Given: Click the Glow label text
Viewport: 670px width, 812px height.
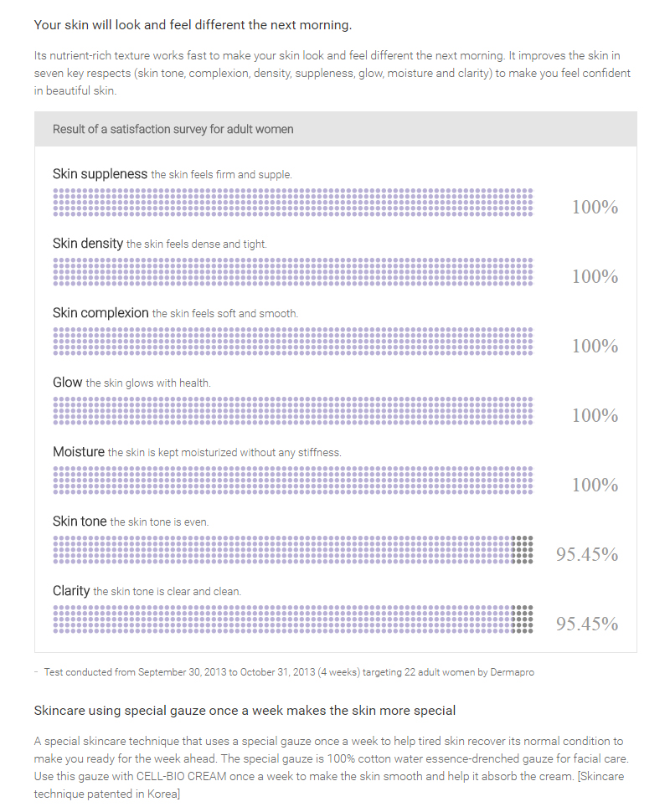Looking at the screenshot, I should 68,383.
